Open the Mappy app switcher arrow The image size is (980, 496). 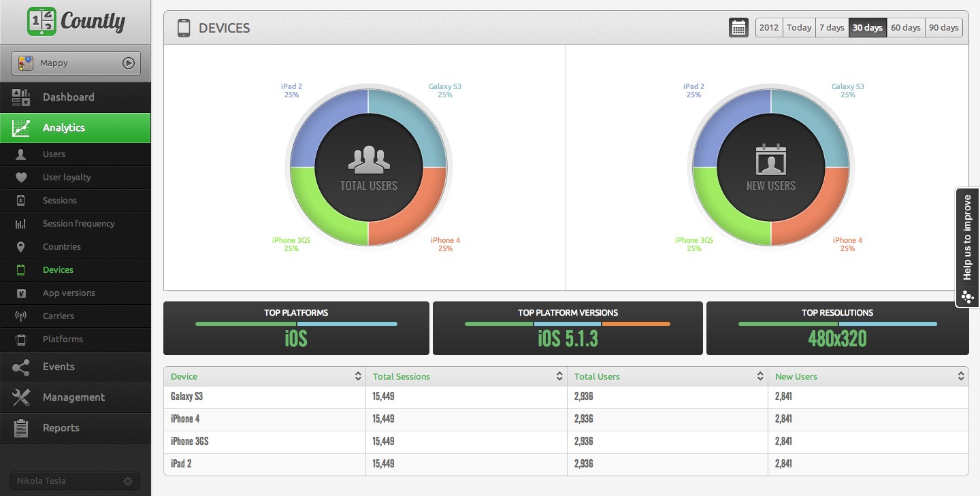point(128,63)
